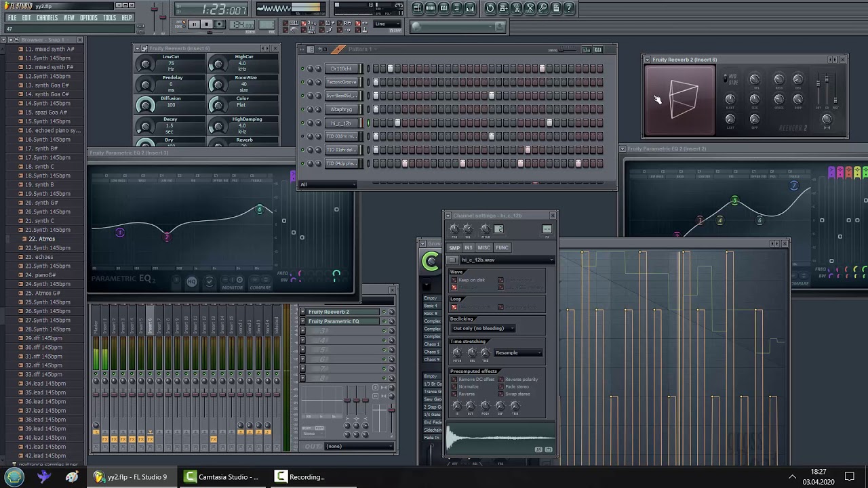
Task: Click the tempo display field
Action: click(242, 25)
